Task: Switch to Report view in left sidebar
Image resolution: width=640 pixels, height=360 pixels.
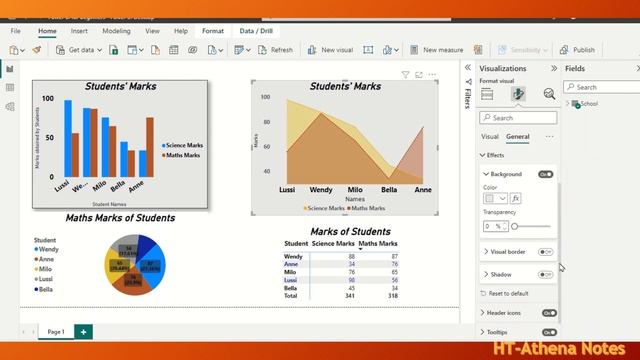Action: (x=10, y=69)
